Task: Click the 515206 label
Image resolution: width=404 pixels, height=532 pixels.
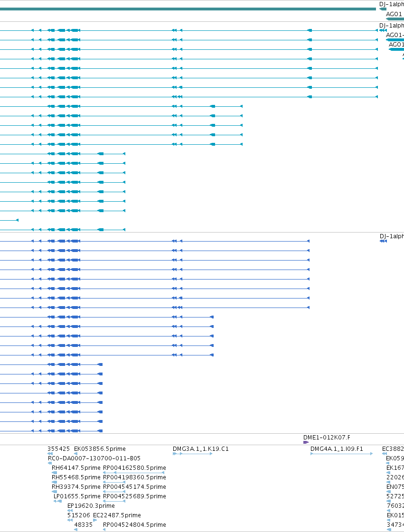Action: coord(78,515)
